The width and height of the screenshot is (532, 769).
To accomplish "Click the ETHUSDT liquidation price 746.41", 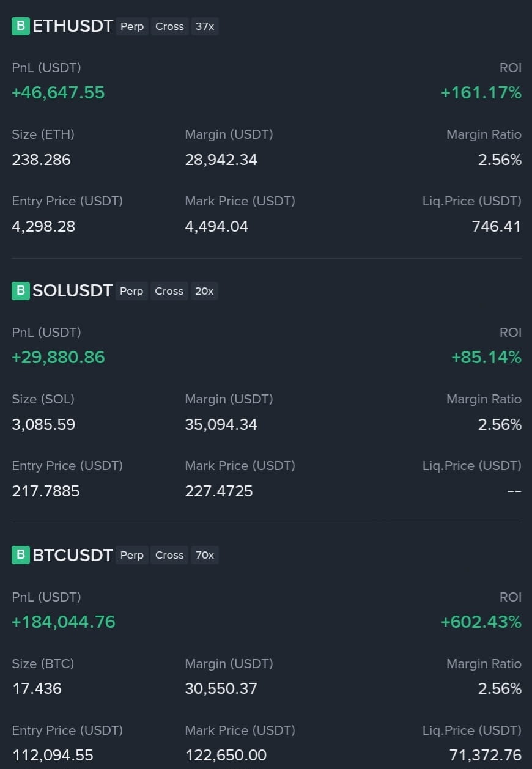I will tap(497, 226).
